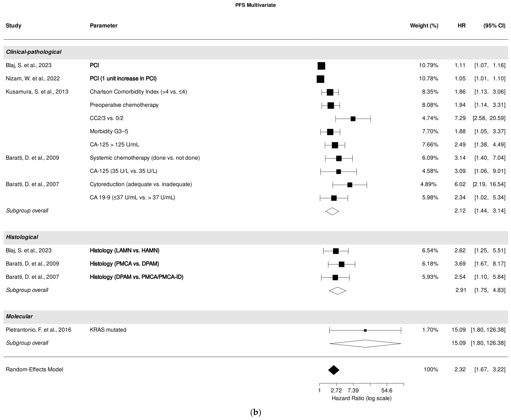
Task: Click the Parameter column header
Action: (x=103, y=26)
